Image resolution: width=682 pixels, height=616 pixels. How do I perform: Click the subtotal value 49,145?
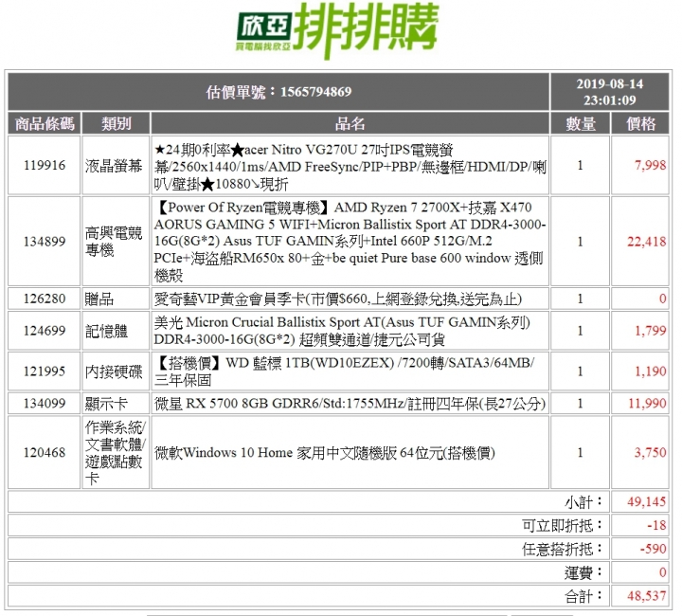point(646,501)
